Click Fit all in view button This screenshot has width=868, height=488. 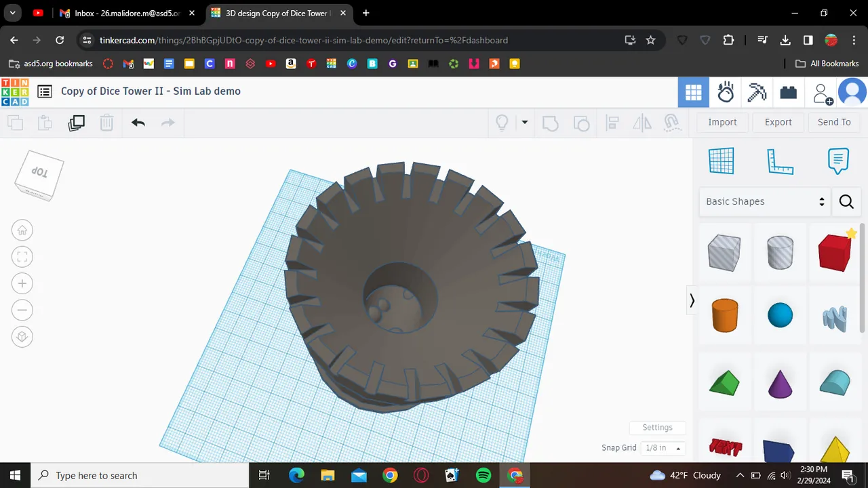pyautogui.click(x=22, y=257)
